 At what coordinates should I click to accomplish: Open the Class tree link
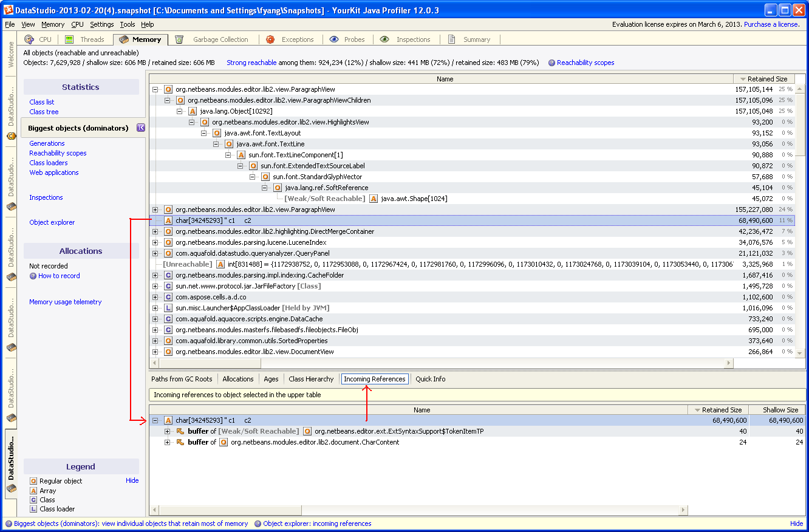point(44,112)
